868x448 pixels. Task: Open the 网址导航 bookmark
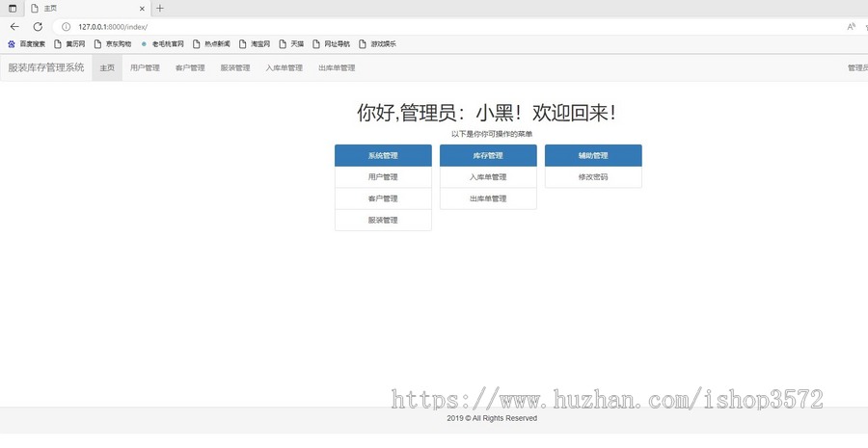coord(332,43)
